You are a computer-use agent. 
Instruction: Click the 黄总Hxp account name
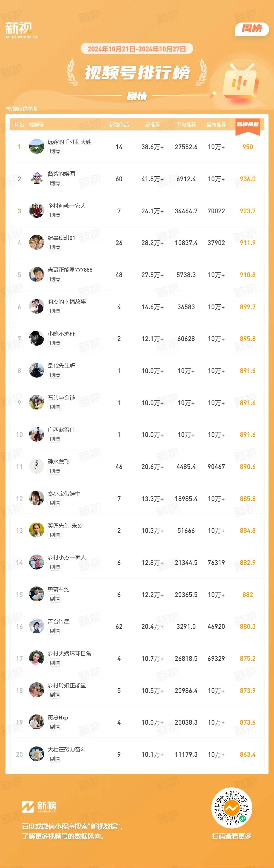click(58, 717)
